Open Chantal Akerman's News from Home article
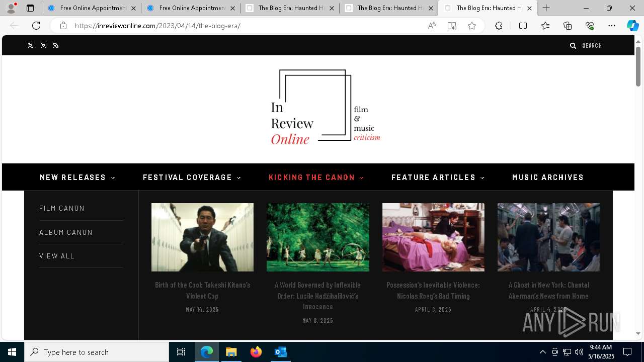Image resolution: width=644 pixels, height=362 pixels. pyautogui.click(x=548, y=291)
